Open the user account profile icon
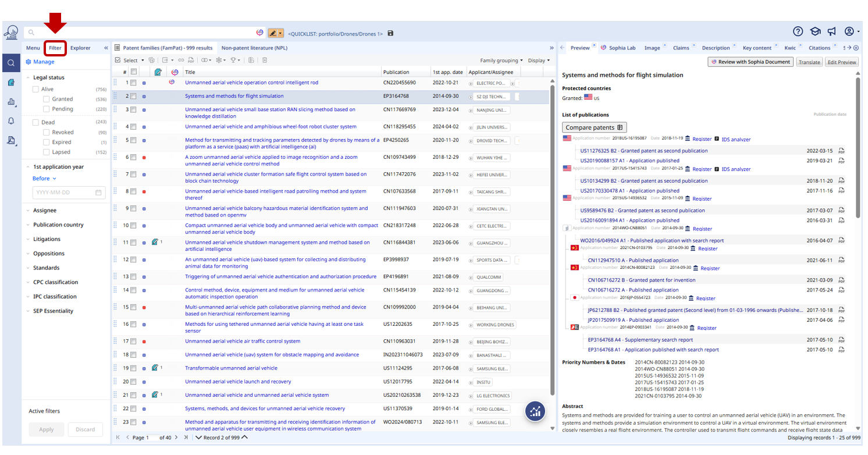 point(849,31)
